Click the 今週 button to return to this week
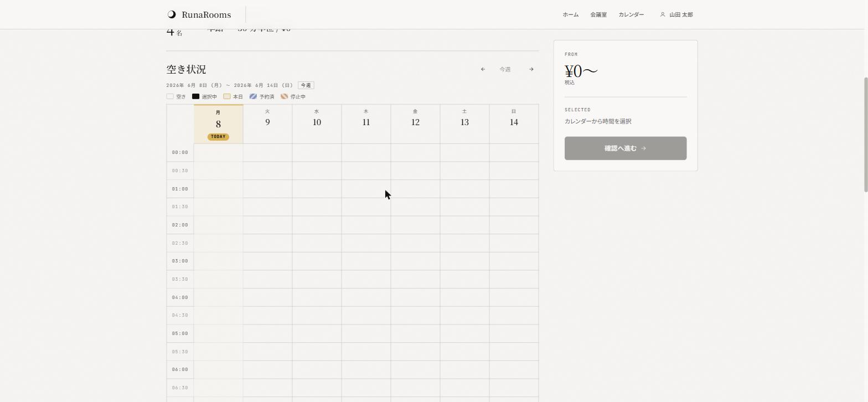This screenshot has width=868, height=402. click(x=505, y=69)
